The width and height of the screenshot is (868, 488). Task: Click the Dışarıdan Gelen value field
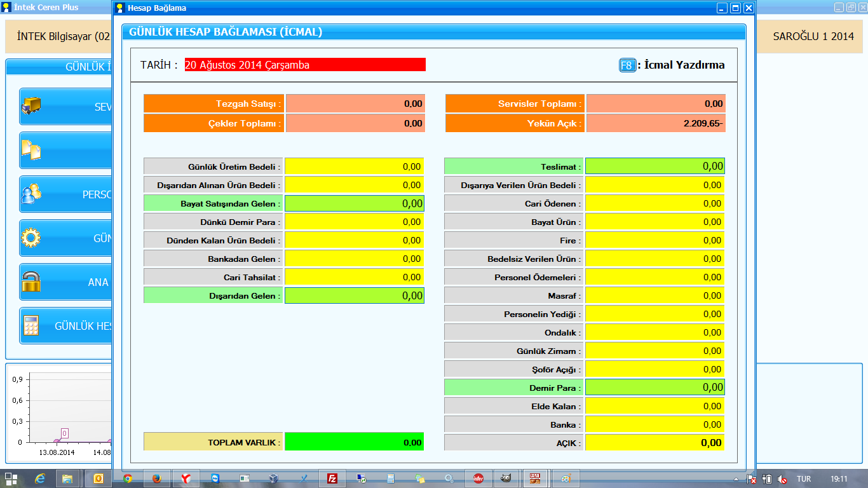(x=354, y=295)
